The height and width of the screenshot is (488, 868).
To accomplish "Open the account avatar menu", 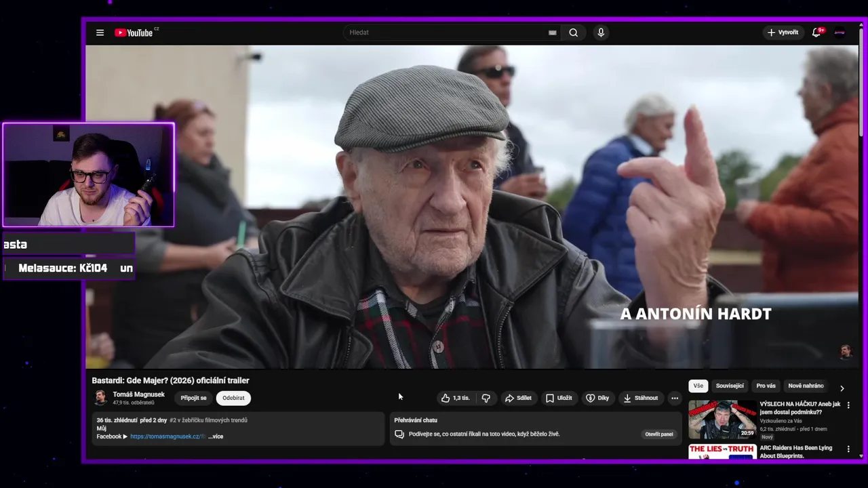I will tap(840, 33).
